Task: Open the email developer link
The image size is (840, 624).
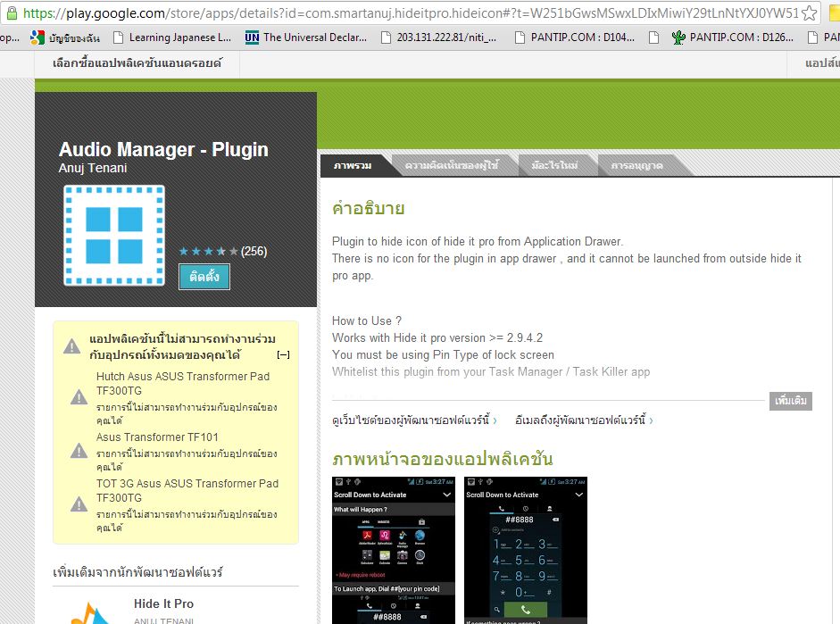Action: coord(584,420)
